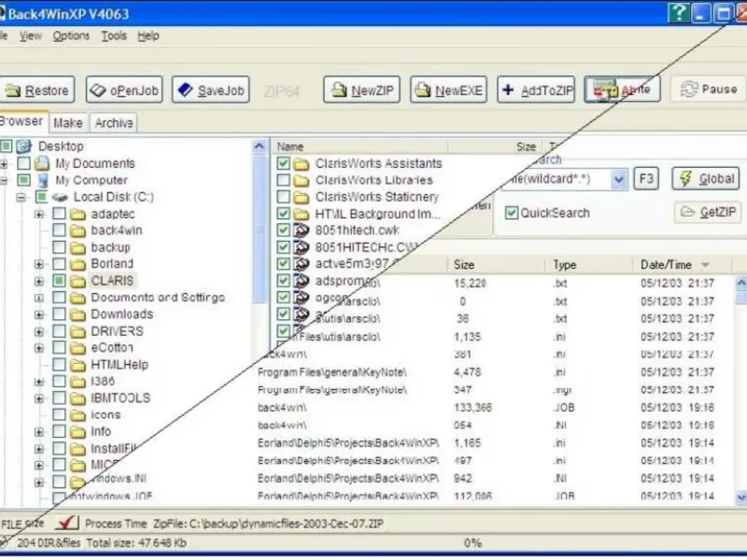Create self-extracting archive with NewEXE
The image size is (747, 560).
pos(448,90)
